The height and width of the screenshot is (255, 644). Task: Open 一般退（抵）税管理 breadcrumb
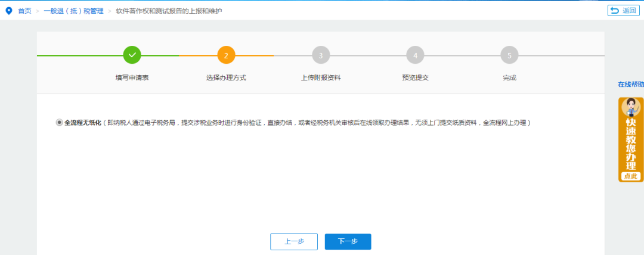(x=74, y=11)
